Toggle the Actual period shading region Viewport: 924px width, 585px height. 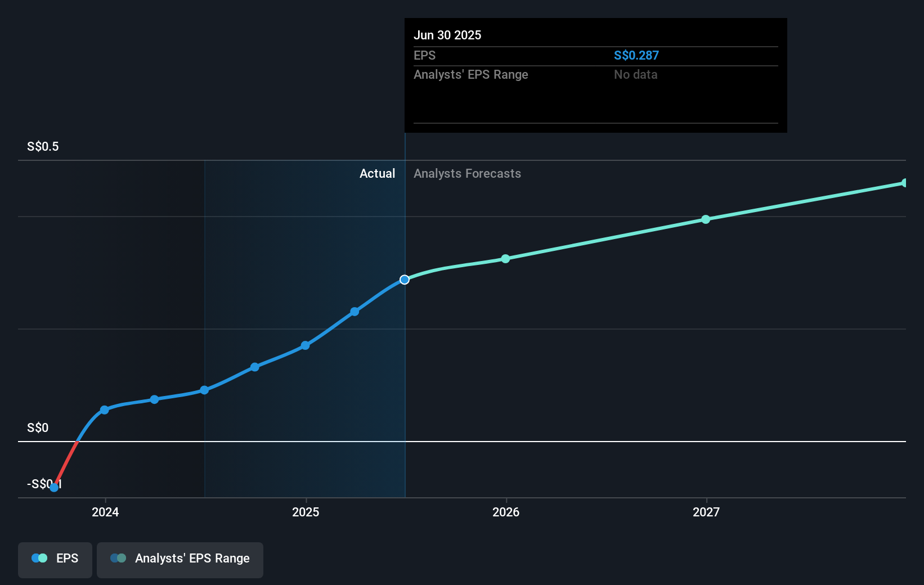[x=304, y=326]
